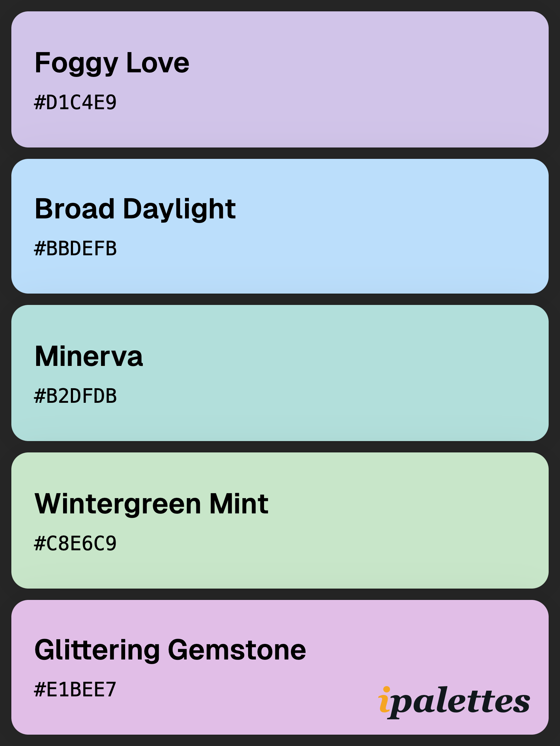Select the Minerva color swatch

coord(280,373)
